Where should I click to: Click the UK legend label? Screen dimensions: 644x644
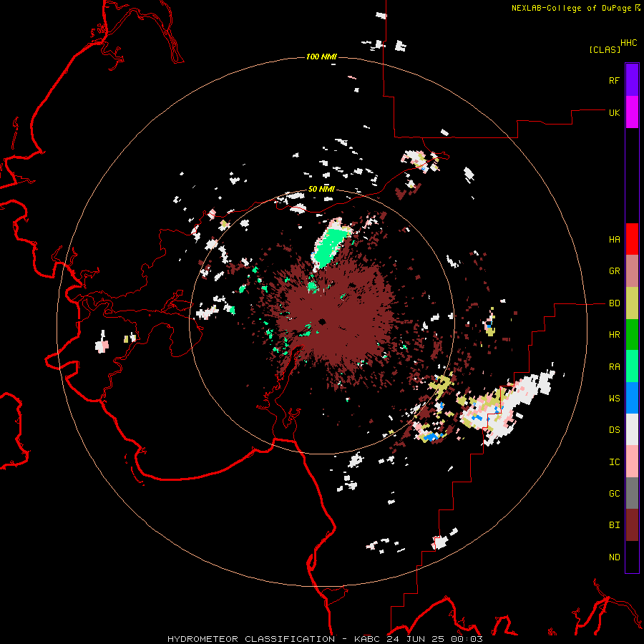point(614,112)
